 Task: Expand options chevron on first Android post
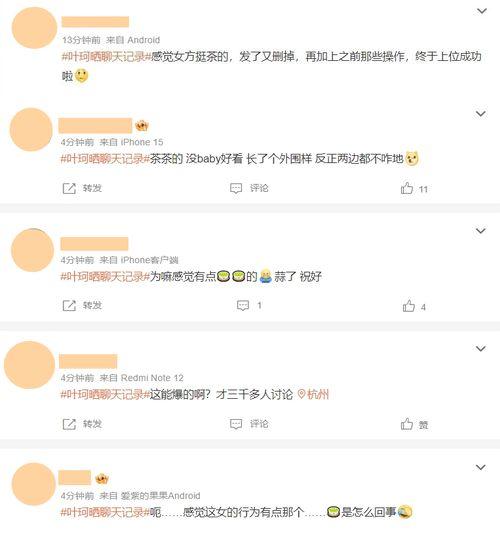coord(482,11)
